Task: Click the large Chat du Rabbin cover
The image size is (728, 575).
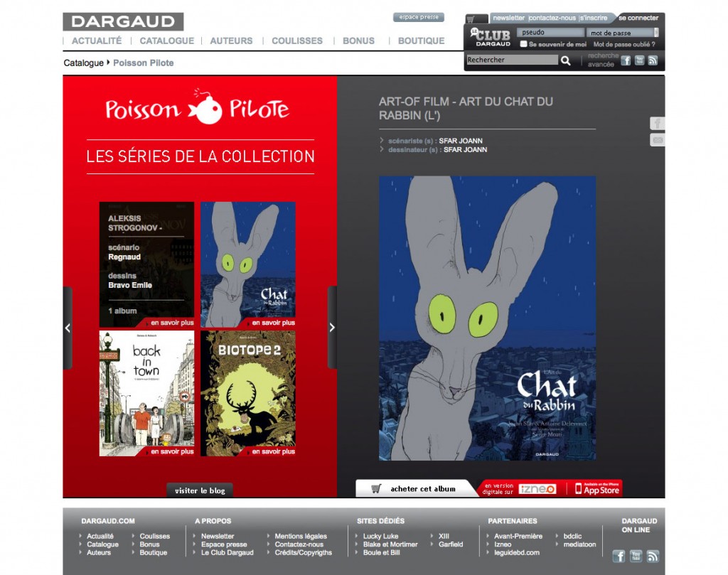Action: [x=487, y=318]
